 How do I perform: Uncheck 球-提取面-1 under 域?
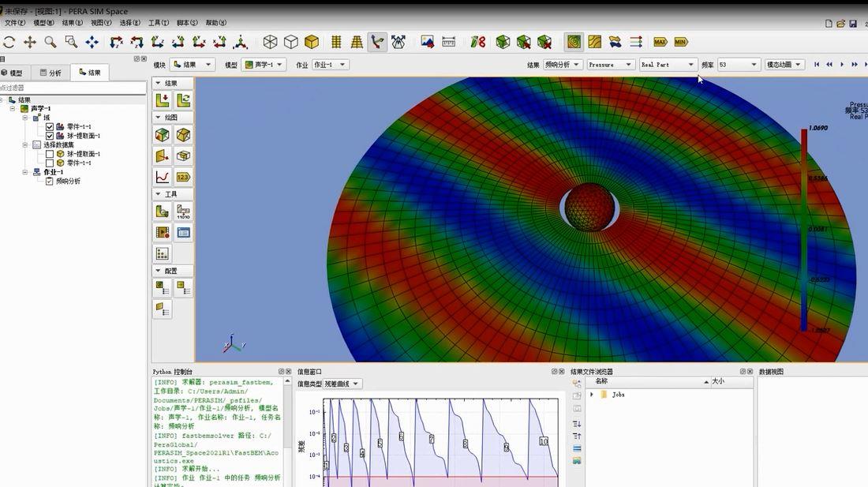coord(50,136)
